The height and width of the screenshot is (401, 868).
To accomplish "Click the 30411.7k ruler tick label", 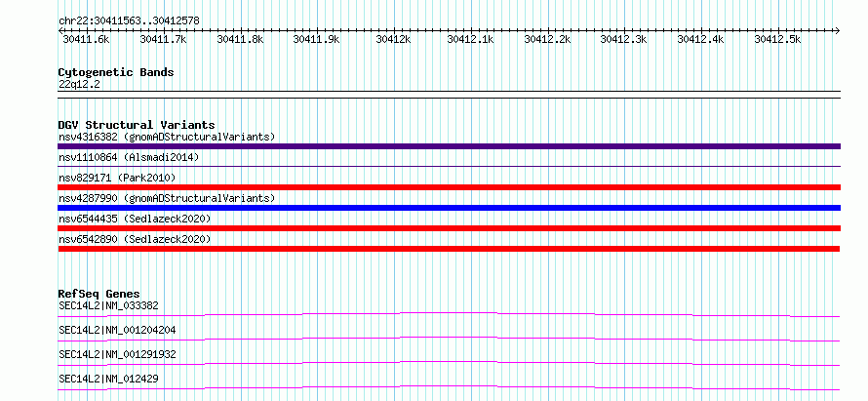I will pyautogui.click(x=163, y=39).
